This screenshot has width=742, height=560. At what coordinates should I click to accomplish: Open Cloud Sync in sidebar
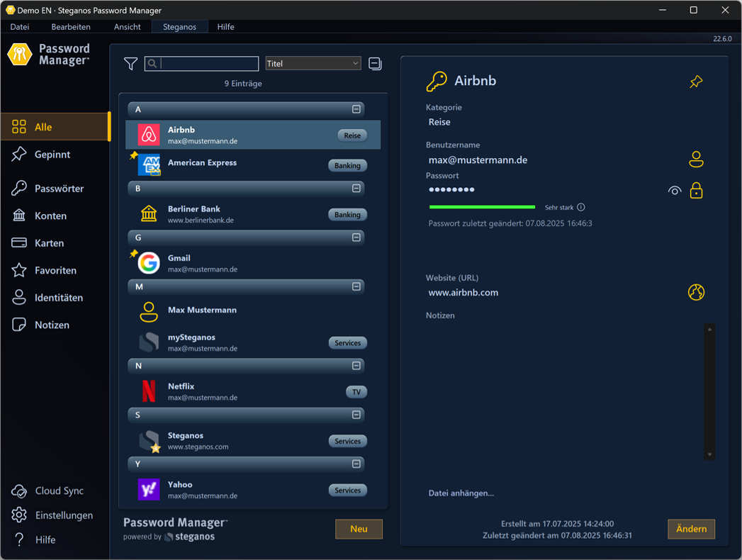(x=47, y=491)
